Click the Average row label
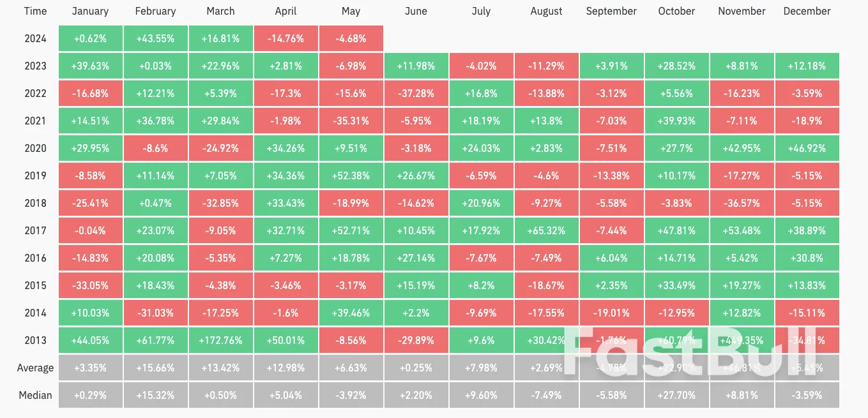This screenshot has width=868, height=418. coord(35,368)
